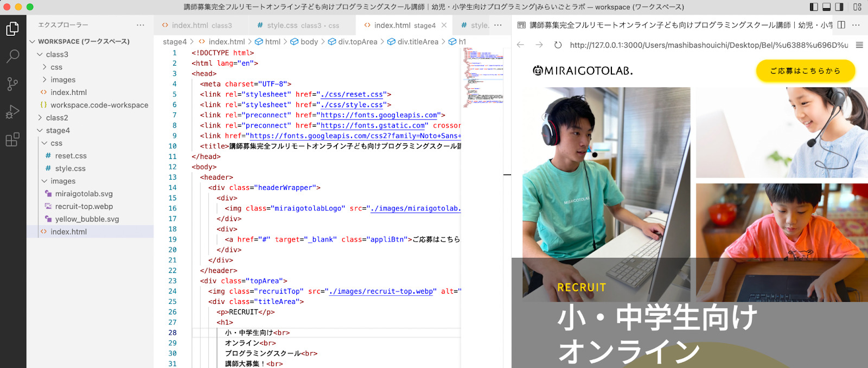Toggle the secondary side bar layout button
Image resolution: width=868 pixels, height=368 pixels.
pos(839,7)
